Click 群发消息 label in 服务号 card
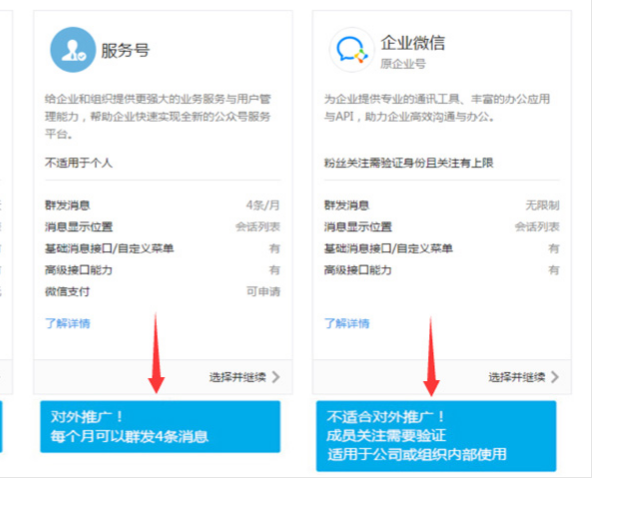Viewport: 622px width, 518px height. click(67, 205)
